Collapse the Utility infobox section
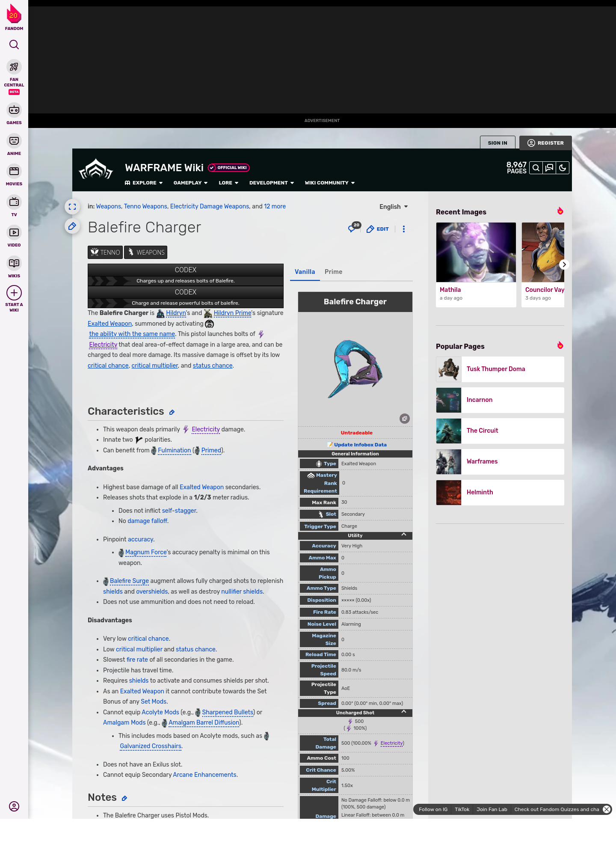The image size is (616, 856). pyautogui.click(x=404, y=535)
